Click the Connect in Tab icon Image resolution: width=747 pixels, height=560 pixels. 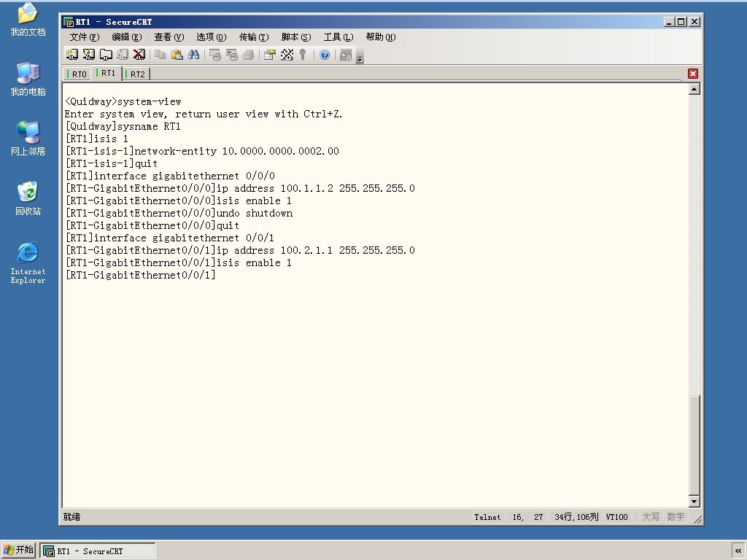tap(105, 55)
